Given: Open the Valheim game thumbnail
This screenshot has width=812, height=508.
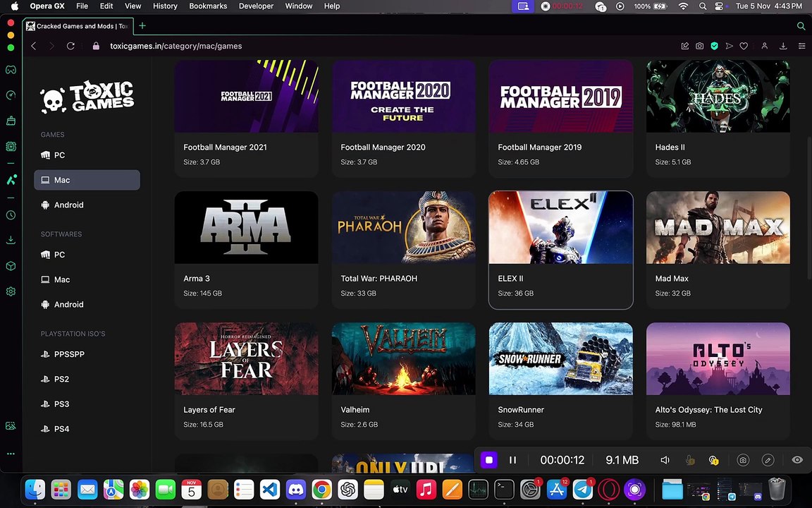Looking at the screenshot, I should (403, 358).
